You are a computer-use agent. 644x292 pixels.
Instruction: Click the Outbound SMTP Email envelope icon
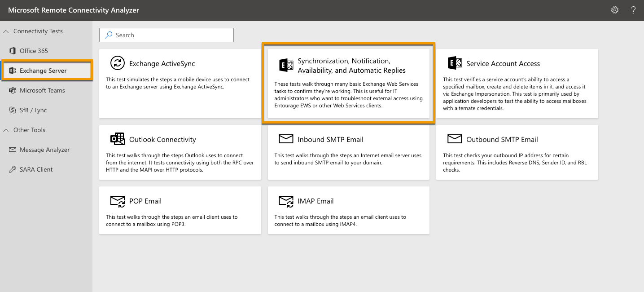pos(455,139)
